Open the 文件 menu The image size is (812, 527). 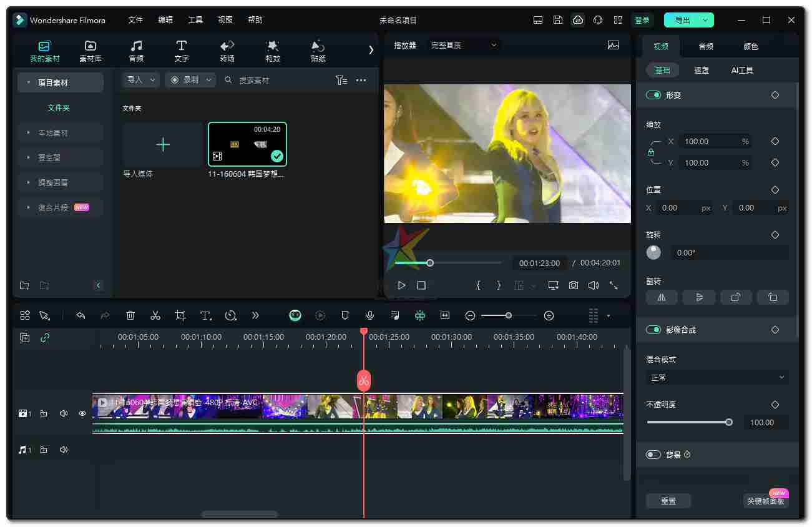(x=135, y=20)
